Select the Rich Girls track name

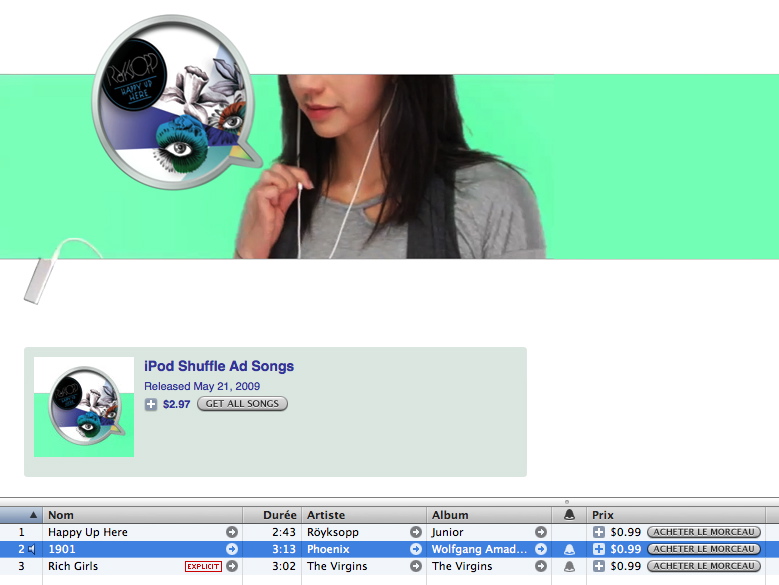[73, 566]
